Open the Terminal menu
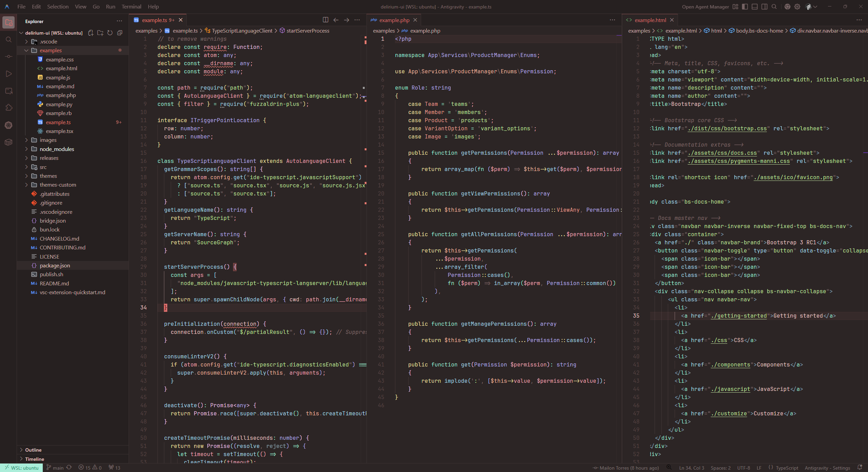The width and height of the screenshot is (868, 472). [131, 7]
